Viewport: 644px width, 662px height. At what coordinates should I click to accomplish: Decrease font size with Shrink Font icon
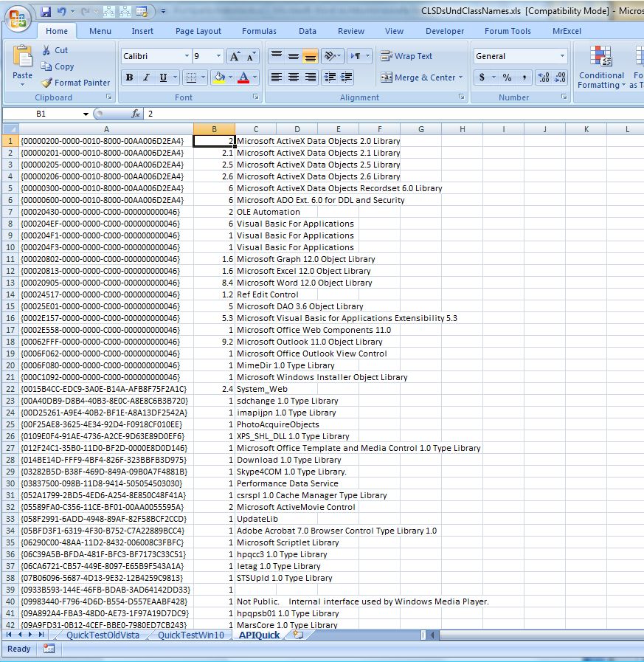point(251,56)
